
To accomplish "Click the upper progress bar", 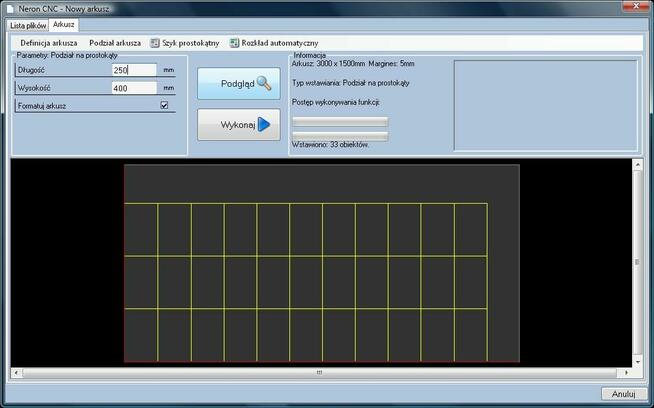I will point(339,121).
